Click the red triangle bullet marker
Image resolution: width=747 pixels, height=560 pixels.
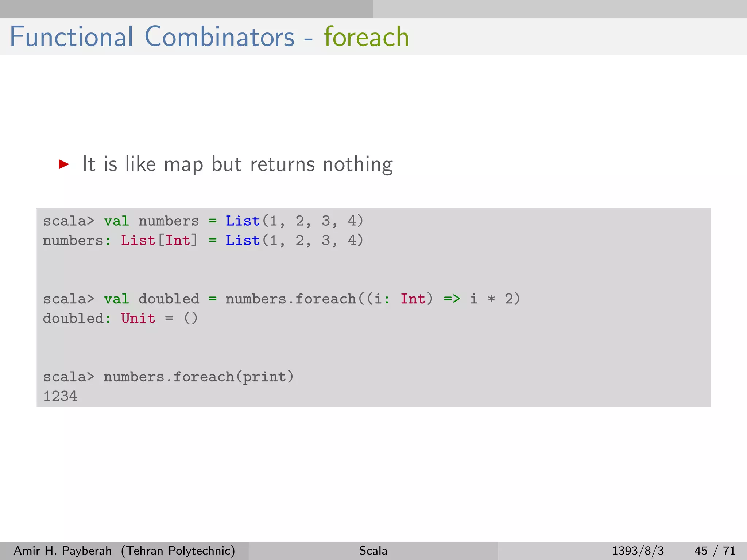[x=64, y=164]
